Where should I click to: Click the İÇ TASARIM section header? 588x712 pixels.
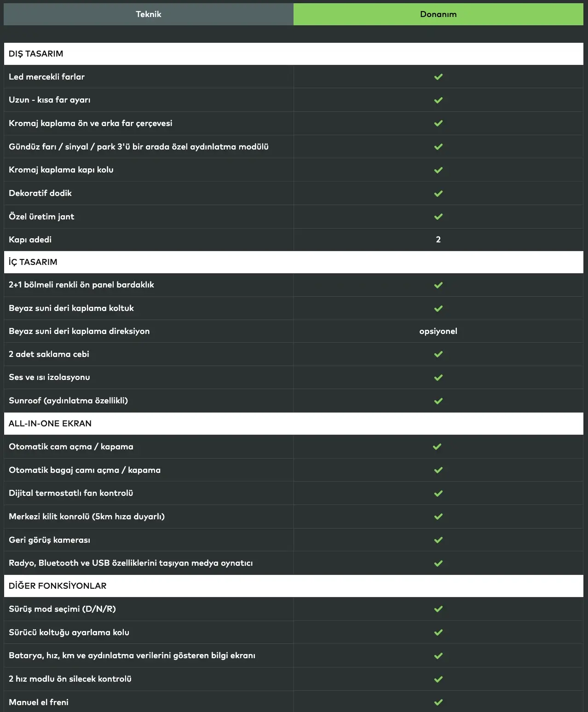33,262
